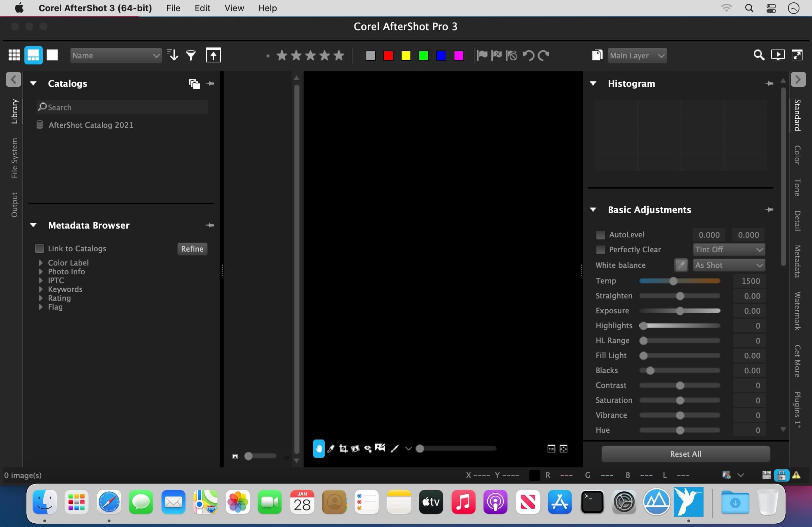
Task: Pin the Histogram panel
Action: pyautogui.click(x=769, y=83)
